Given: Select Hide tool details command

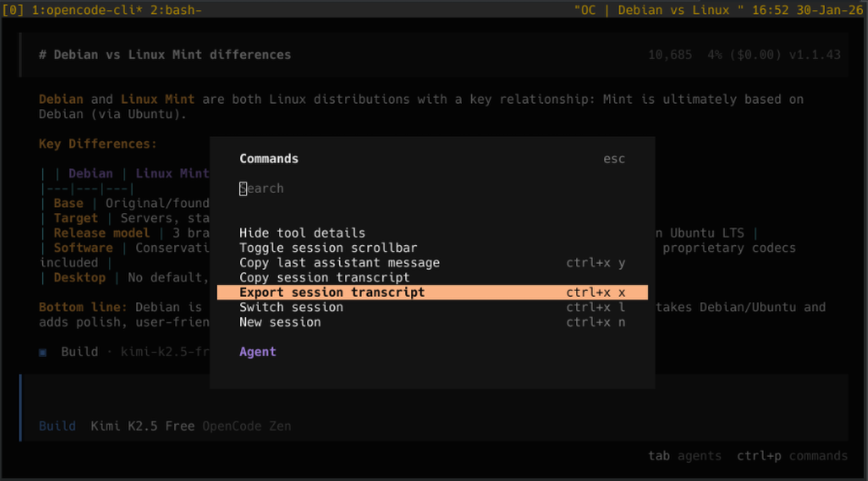Looking at the screenshot, I should 302,233.
